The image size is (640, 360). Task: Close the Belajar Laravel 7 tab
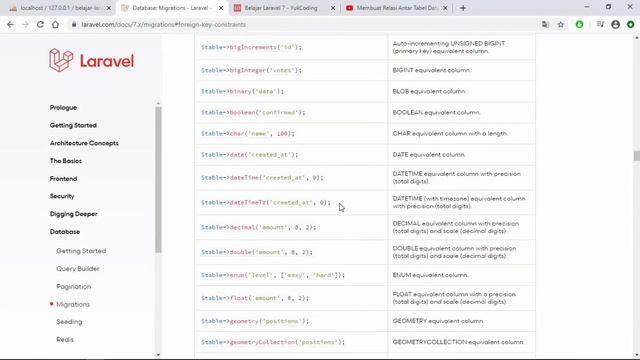(333, 8)
